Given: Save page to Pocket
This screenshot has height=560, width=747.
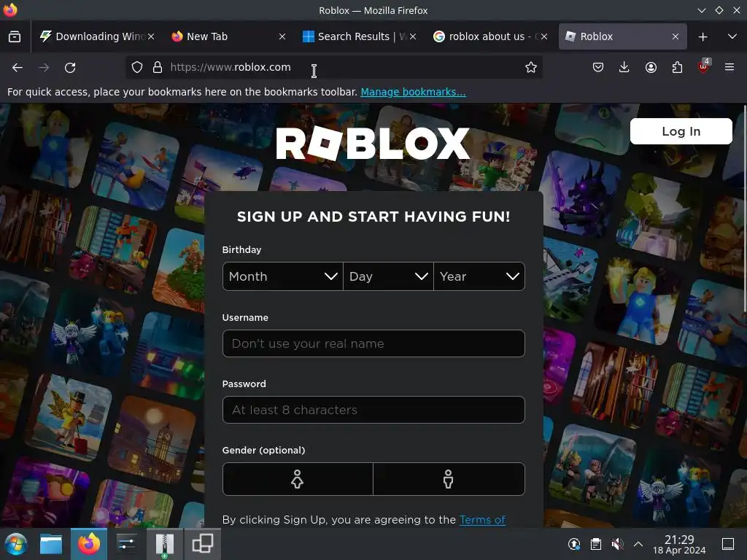Looking at the screenshot, I should click(598, 67).
